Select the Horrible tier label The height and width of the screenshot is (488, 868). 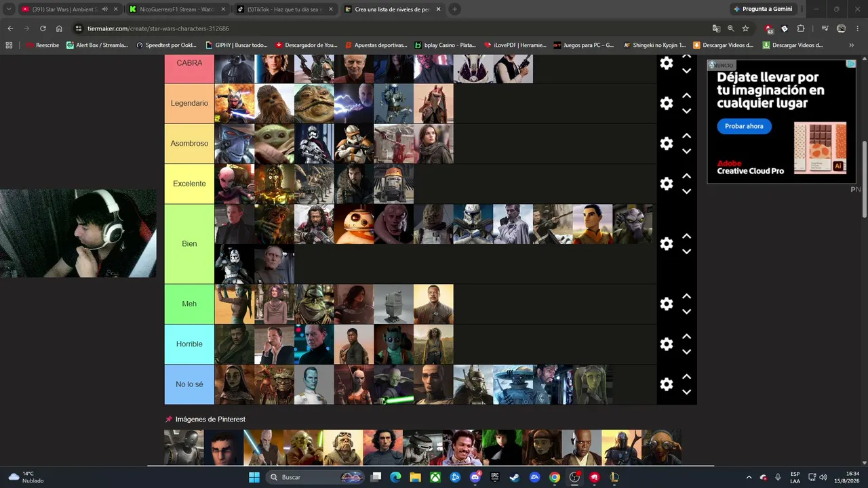189,344
